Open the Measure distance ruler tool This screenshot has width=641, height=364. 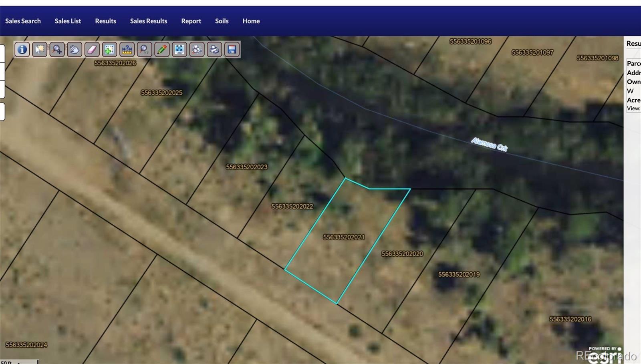tap(127, 50)
